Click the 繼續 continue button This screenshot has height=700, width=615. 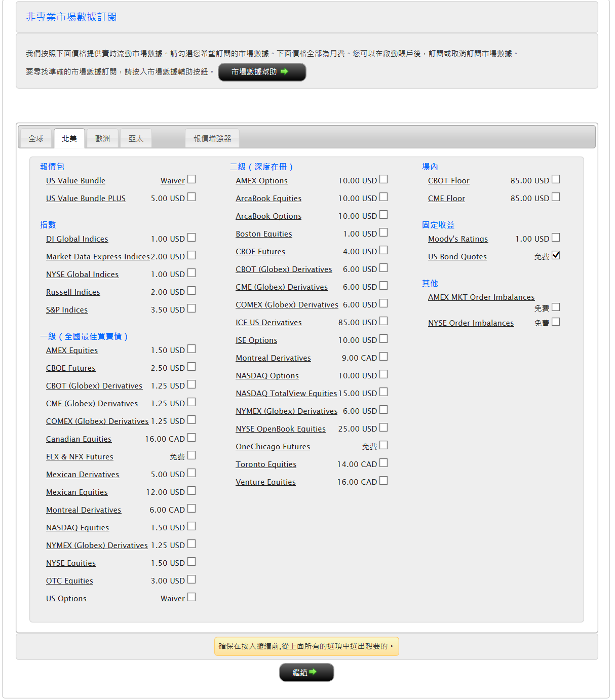[x=306, y=672]
